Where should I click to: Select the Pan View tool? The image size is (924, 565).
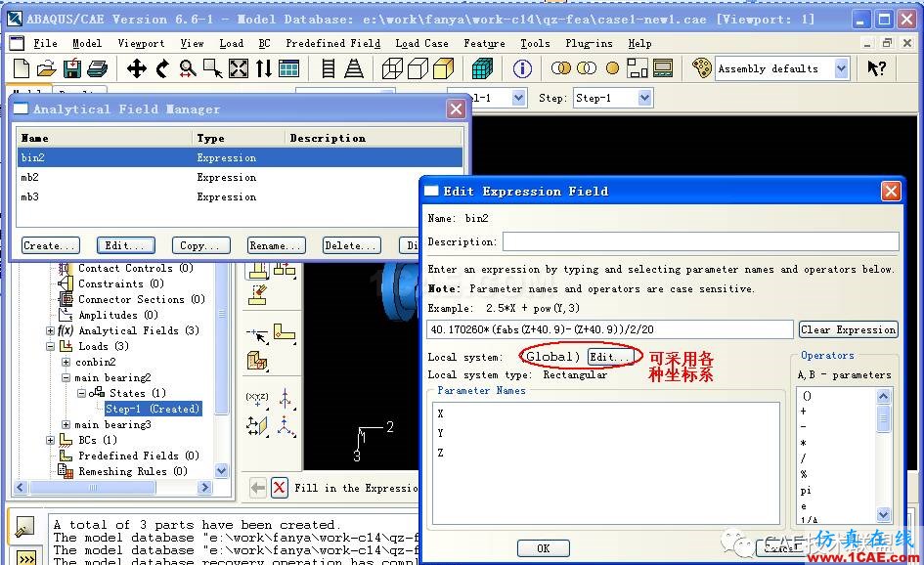[137, 68]
